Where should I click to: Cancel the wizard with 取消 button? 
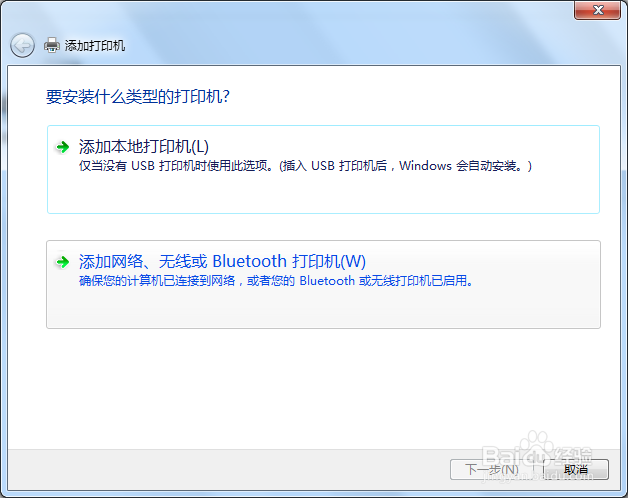coord(576,469)
